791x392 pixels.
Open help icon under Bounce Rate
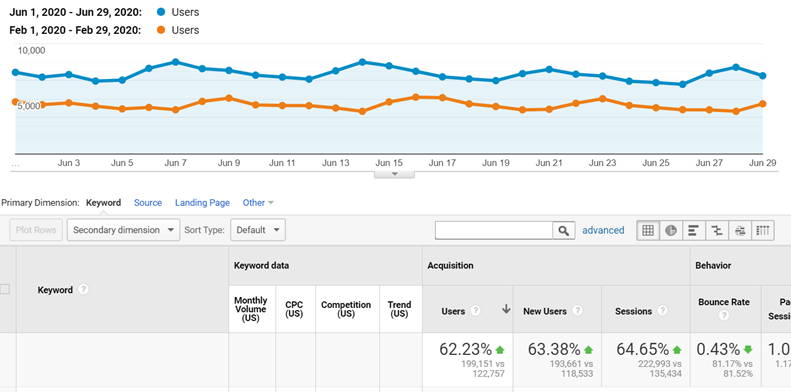724,316
